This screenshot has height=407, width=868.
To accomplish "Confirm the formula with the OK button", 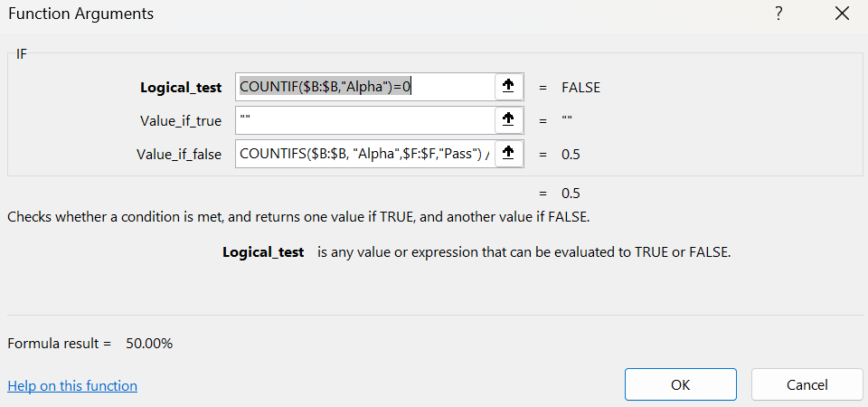I will click(680, 384).
